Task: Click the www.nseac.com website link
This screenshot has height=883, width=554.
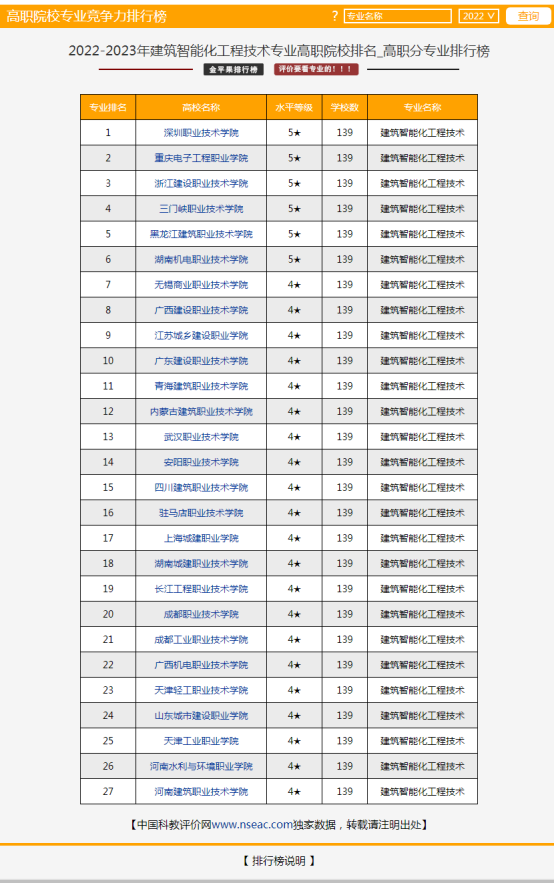Action: click(x=252, y=824)
